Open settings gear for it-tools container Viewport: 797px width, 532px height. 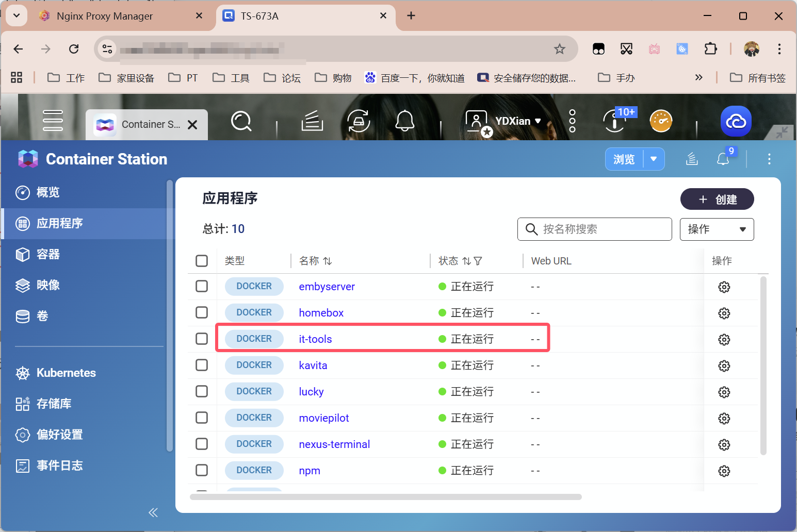point(724,339)
